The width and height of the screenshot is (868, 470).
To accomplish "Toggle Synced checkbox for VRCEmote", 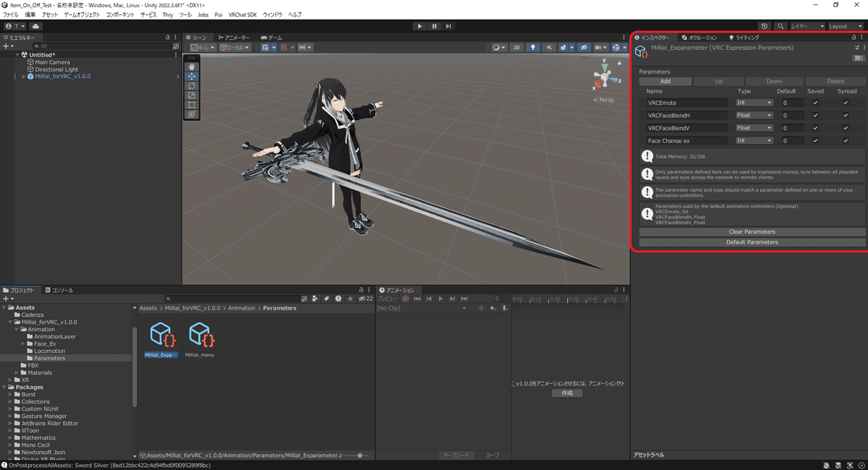I will click(x=846, y=103).
